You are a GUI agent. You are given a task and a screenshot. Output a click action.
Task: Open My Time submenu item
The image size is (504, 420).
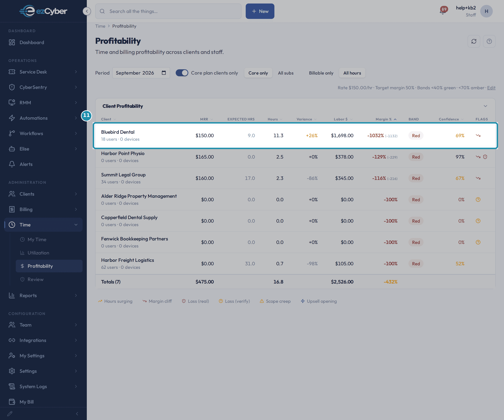click(x=49, y=240)
